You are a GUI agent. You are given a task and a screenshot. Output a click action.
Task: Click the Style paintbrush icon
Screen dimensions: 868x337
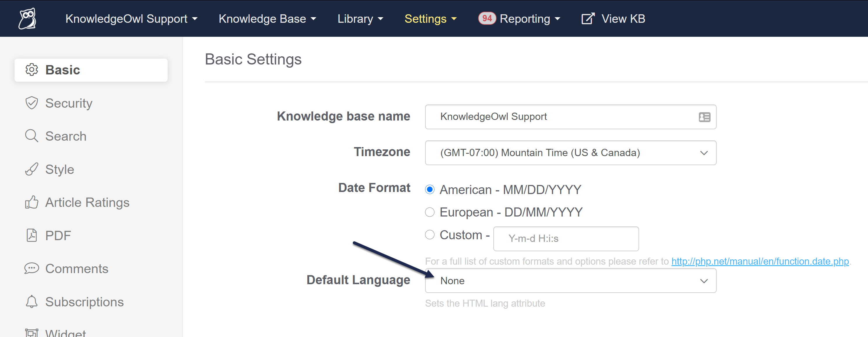coord(32,169)
